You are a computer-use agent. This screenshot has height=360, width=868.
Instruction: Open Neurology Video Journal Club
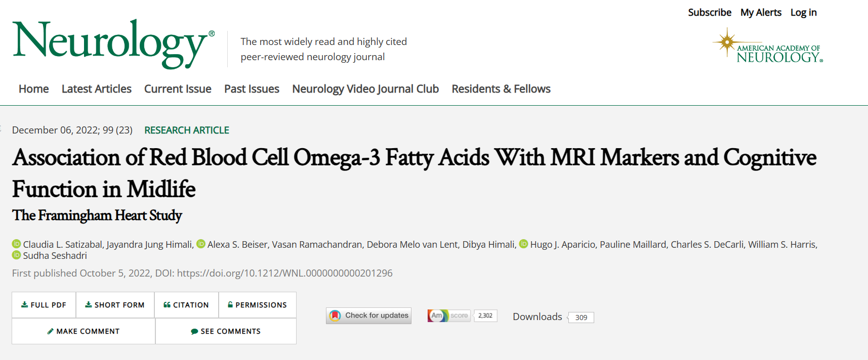(365, 89)
